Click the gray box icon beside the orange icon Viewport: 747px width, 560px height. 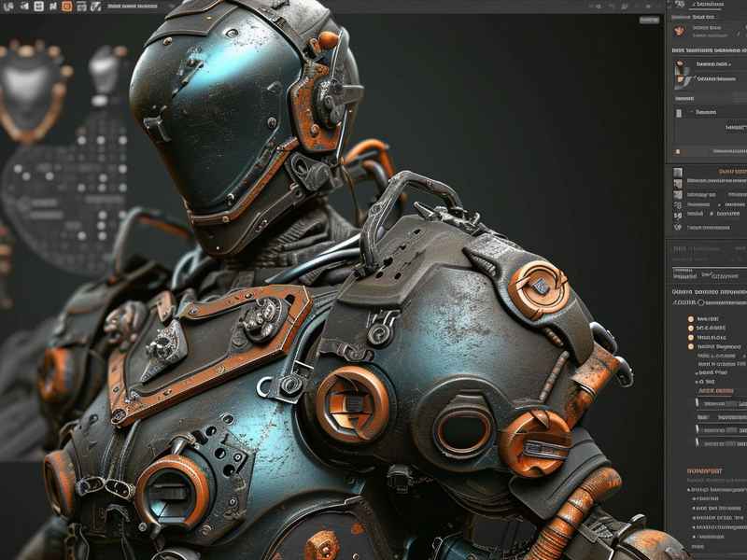[81, 7]
